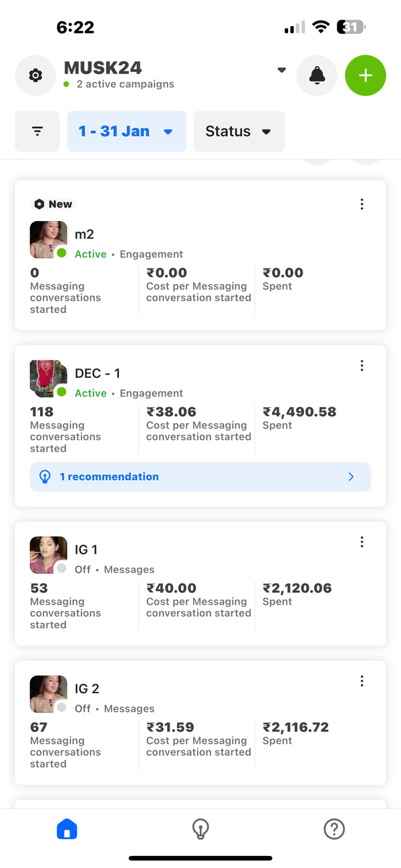Open the 1 - 31 Jan date dropdown
The height and width of the screenshot is (868, 401).
126,132
